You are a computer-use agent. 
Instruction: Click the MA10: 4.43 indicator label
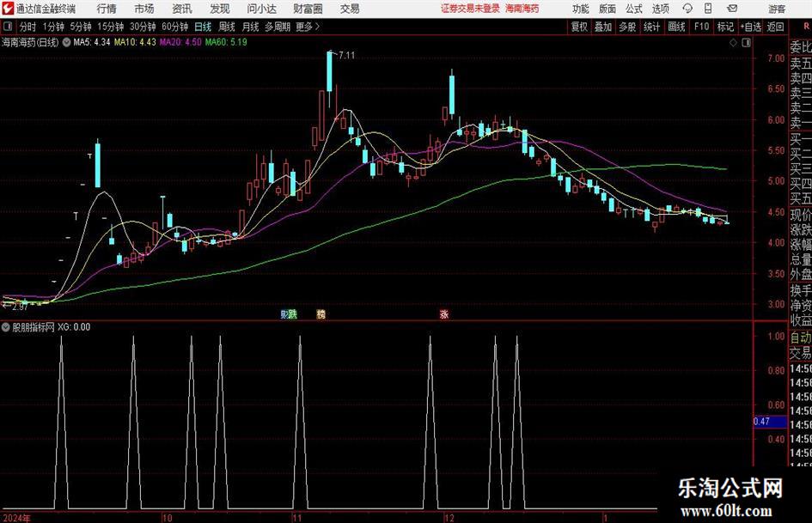pos(135,42)
